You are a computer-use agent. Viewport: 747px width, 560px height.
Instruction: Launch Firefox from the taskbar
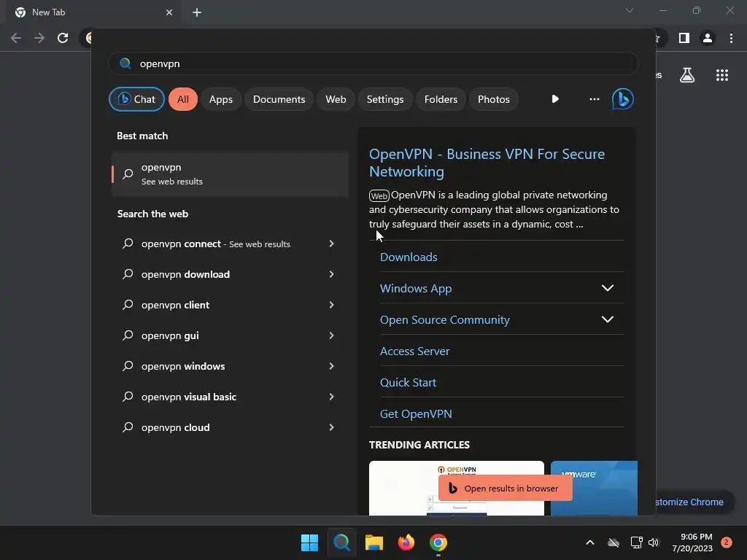pos(406,542)
